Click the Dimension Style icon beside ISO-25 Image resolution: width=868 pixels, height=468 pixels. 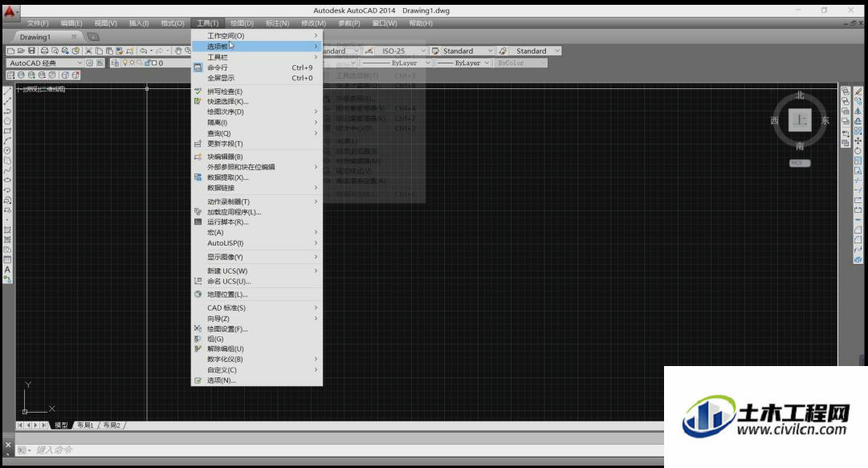point(369,51)
